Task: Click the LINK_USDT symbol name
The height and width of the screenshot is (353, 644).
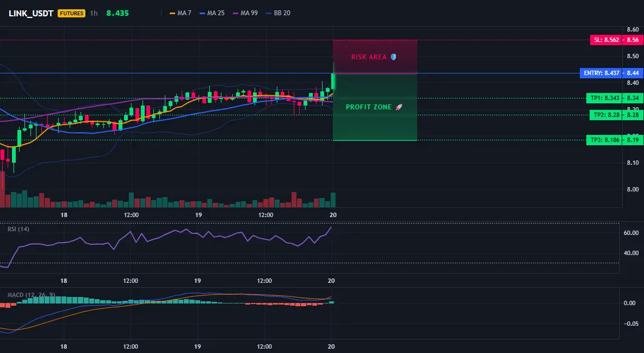Action: coord(31,13)
